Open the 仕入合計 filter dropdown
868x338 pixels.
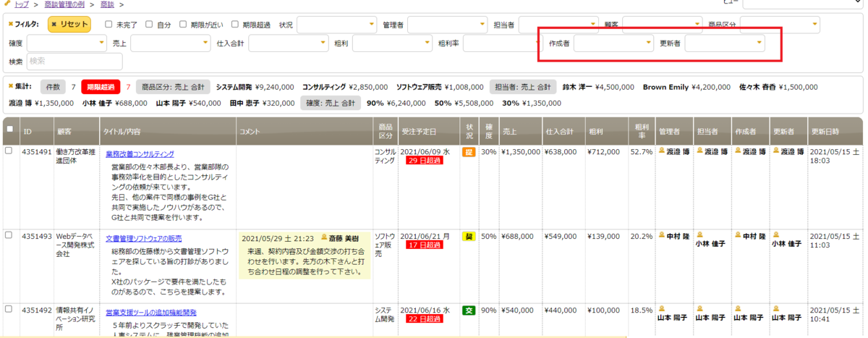289,43
